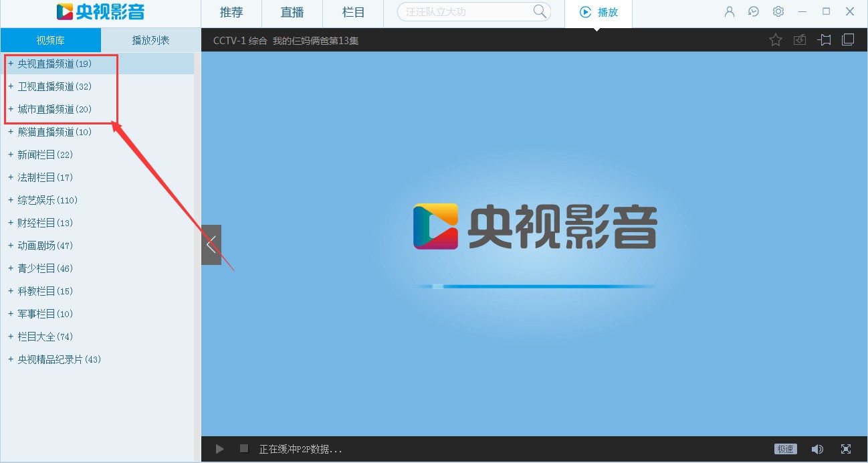Collapse the sidebar with the left arrow handle
868x463 pixels.
[211, 245]
